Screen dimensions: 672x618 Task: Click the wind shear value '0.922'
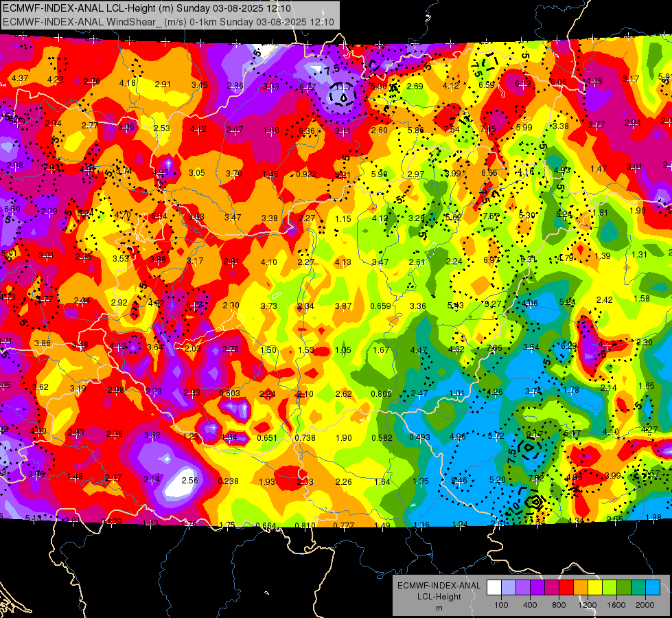coord(306,174)
